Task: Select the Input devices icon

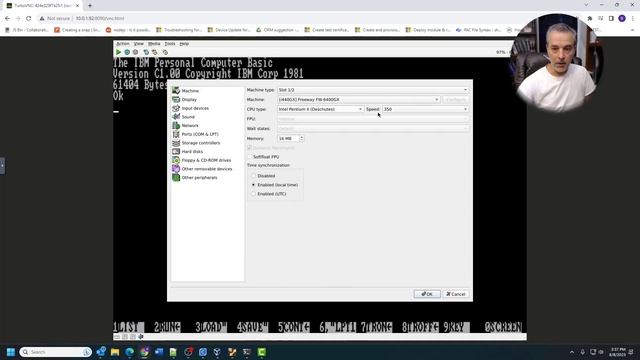Action: pos(176,108)
